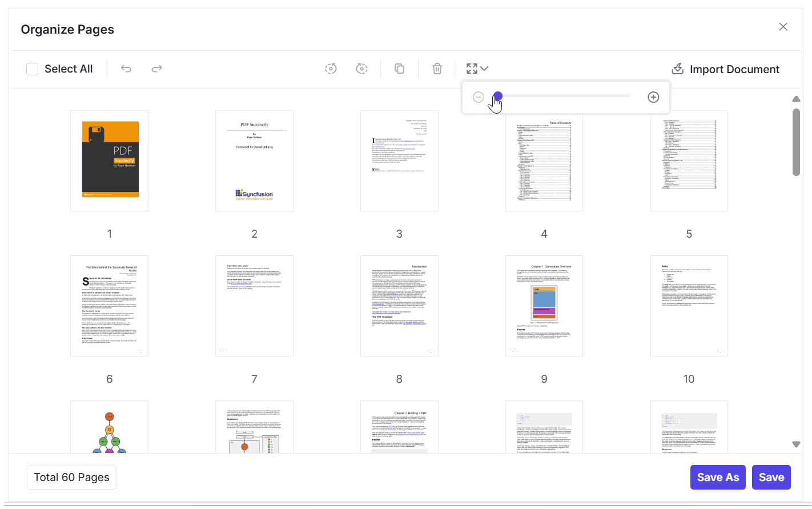Viewport: 812px width, 509px height.
Task: Click the Organize Pages title
Action: tap(67, 29)
